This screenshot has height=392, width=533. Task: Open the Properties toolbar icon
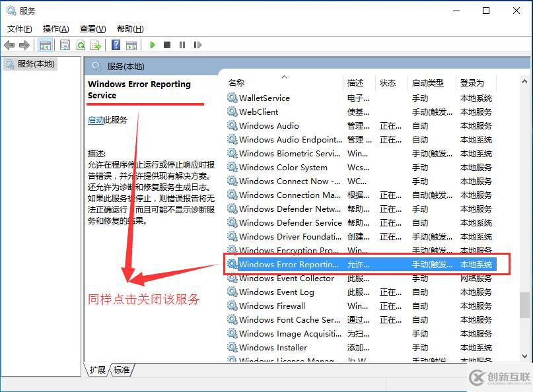(65, 45)
